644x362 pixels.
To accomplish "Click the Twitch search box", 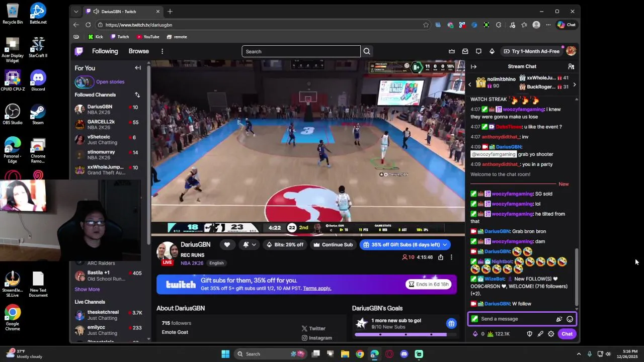I will pyautogui.click(x=301, y=51).
